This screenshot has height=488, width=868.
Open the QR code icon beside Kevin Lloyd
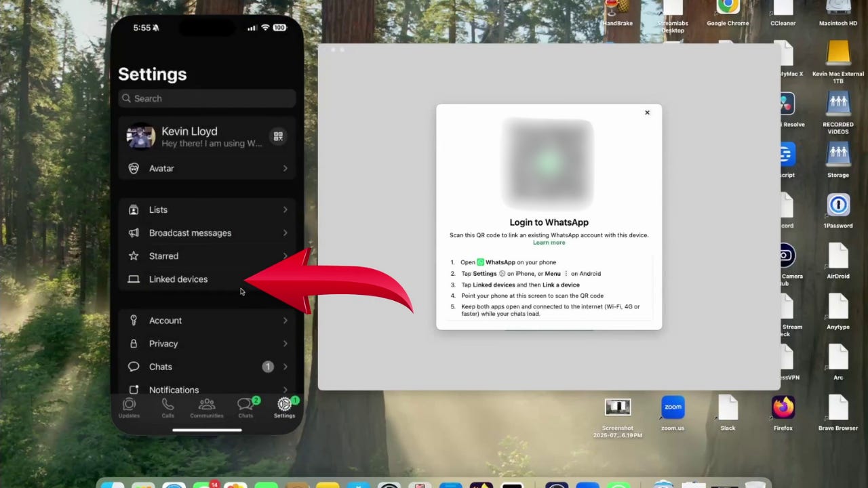click(x=278, y=136)
